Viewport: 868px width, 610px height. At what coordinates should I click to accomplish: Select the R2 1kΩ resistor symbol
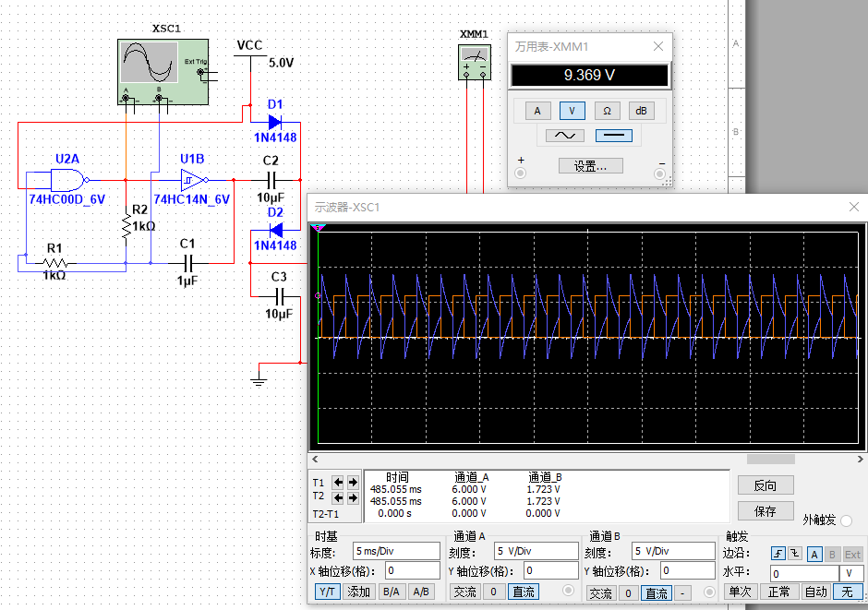[127, 226]
